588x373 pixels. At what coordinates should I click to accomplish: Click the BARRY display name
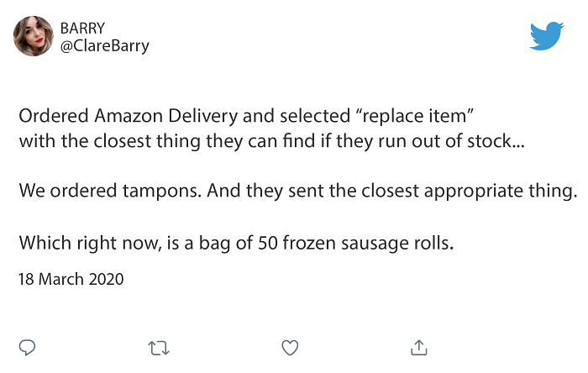tap(83, 28)
